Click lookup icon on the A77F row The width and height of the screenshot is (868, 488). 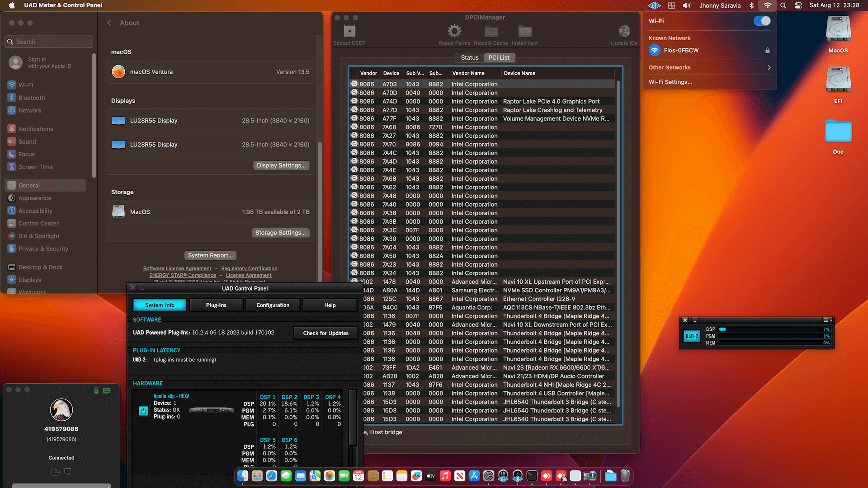coord(355,118)
